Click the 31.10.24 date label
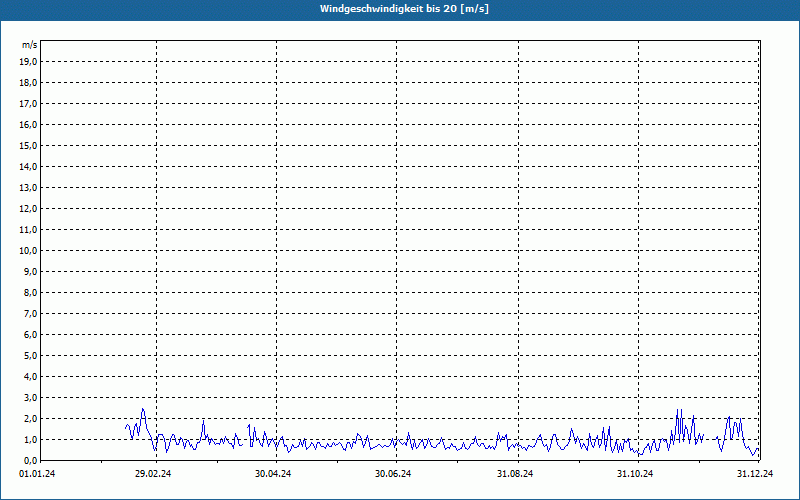 pos(635,474)
